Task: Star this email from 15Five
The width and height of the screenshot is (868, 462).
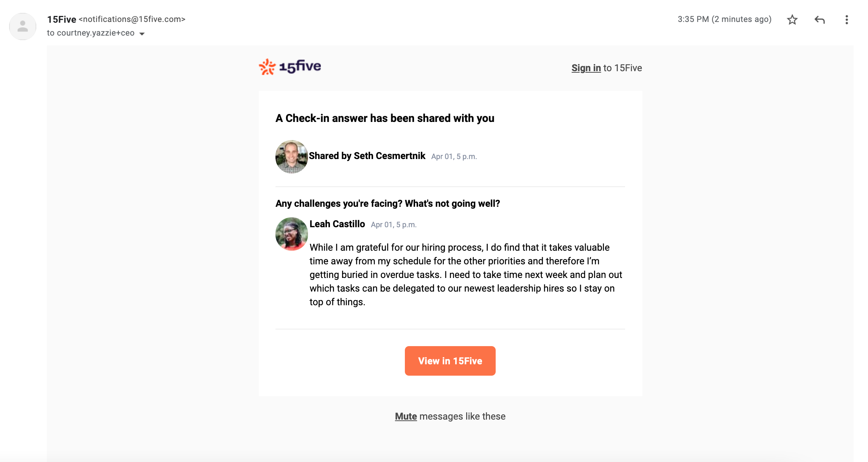Action: pyautogui.click(x=792, y=20)
